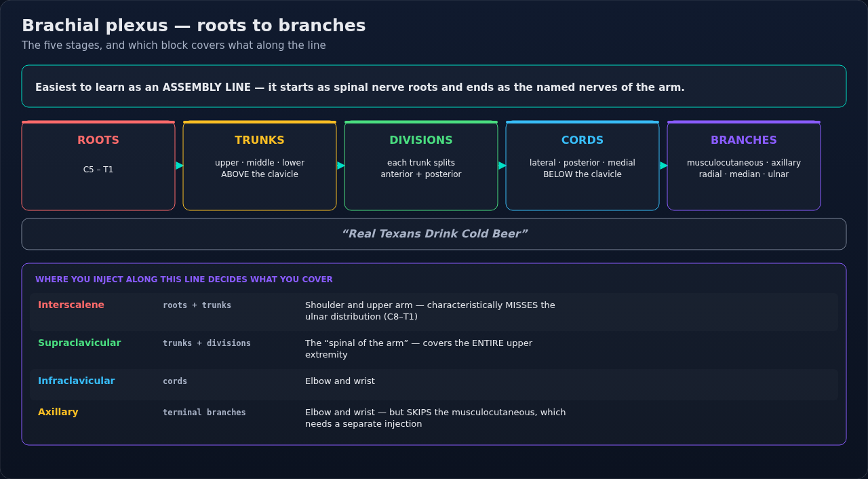Click 'lateral · posterior · medial' text

point(583,163)
